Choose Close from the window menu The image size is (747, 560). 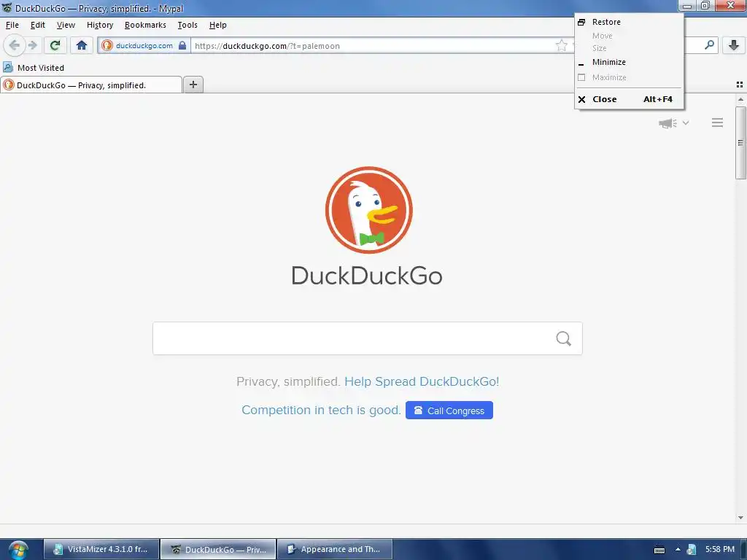(629, 99)
